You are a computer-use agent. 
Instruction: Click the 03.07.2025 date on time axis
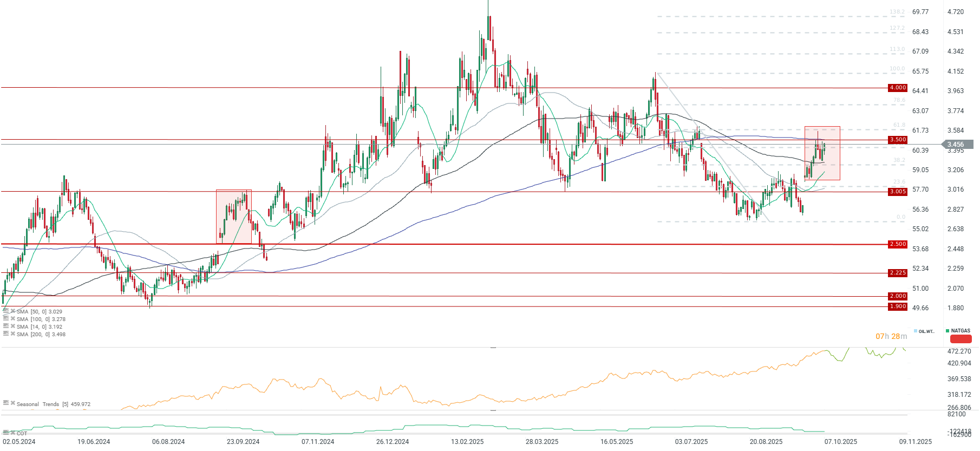point(691,442)
